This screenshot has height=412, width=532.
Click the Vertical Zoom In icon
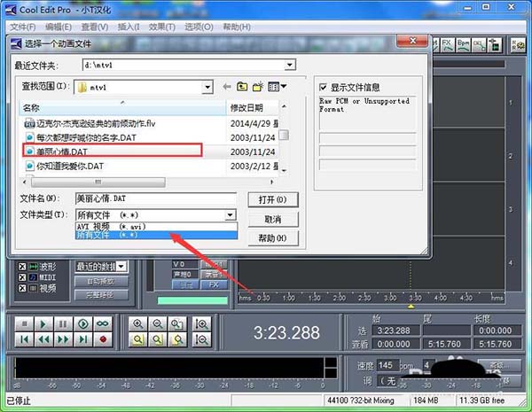coord(201,324)
